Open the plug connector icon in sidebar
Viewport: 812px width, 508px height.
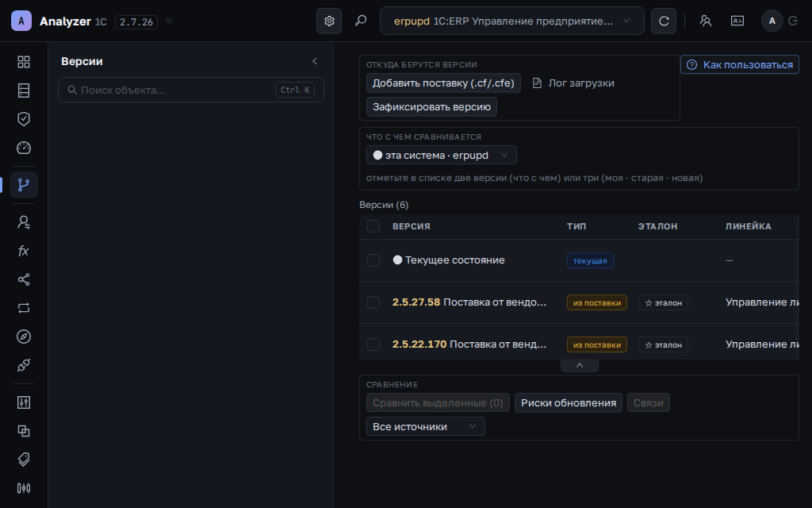pyautogui.click(x=24, y=365)
